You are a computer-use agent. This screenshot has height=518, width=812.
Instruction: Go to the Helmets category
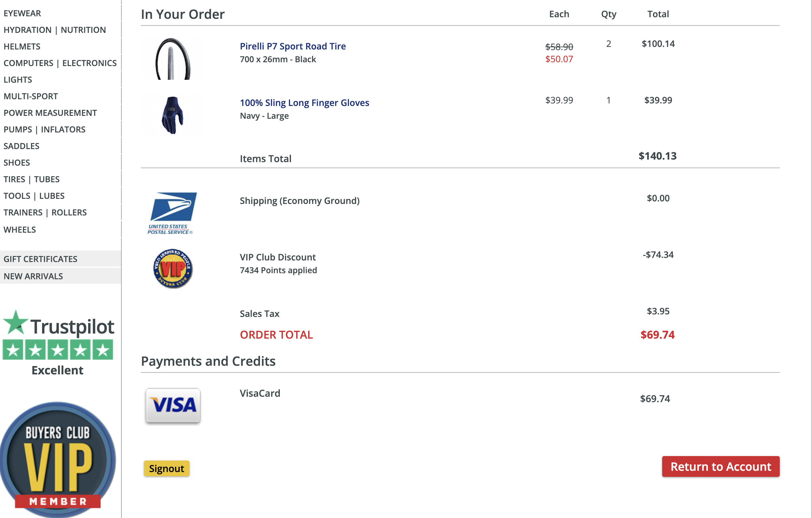coord(22,47)
